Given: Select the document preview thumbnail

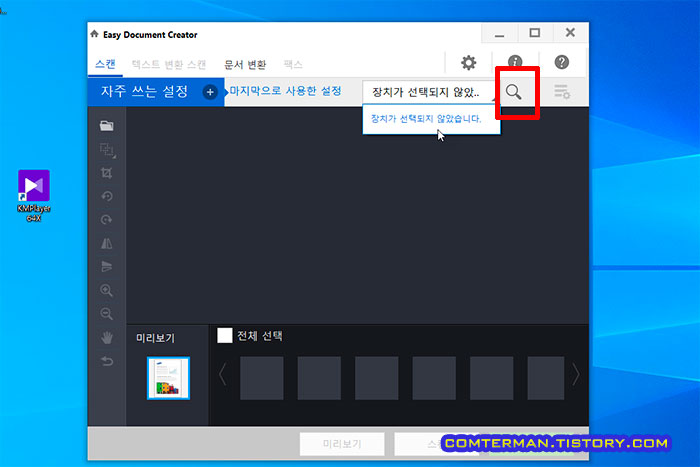Looking at the screenshot, I should click(168, 378).
